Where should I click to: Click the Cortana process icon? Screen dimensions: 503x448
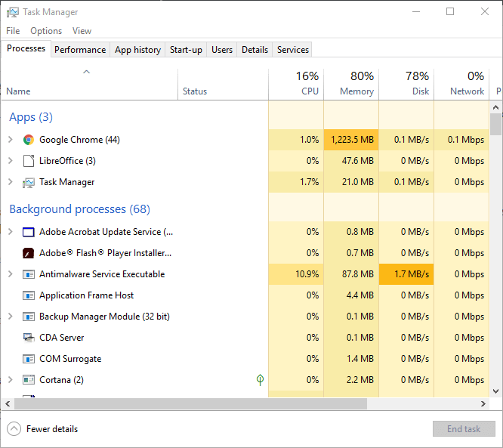point(29,380)
